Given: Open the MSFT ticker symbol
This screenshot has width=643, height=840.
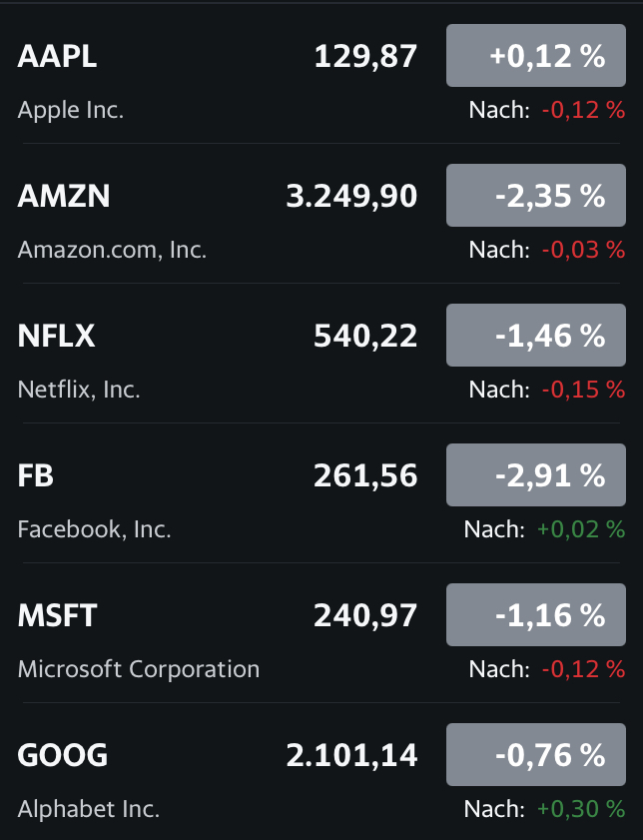Looking at the screenshot, I should coord(57,616).
